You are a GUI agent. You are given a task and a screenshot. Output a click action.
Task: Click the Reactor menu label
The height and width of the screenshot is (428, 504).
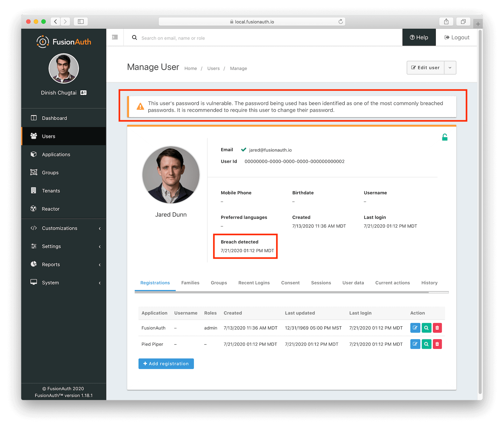pyautogui.click(x=51, y=209)
